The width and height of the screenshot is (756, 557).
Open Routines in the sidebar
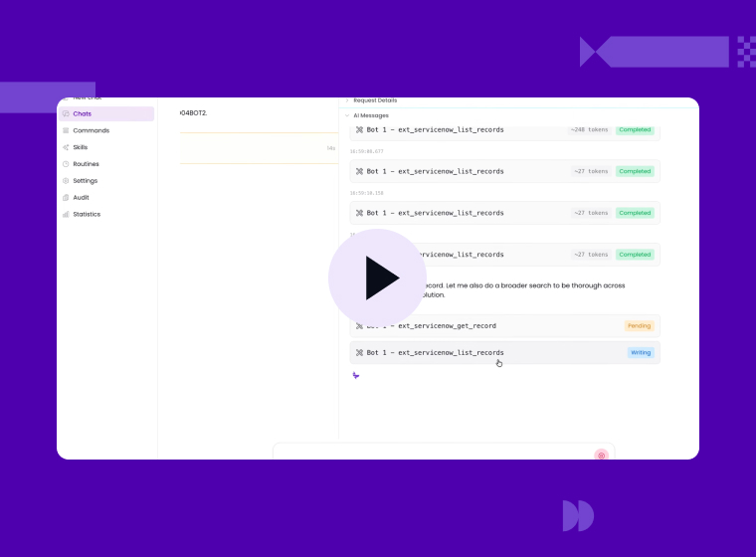106,164
